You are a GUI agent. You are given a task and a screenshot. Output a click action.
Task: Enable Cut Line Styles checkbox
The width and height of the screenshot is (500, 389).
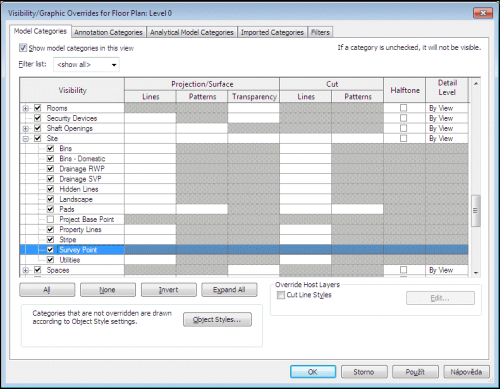tap(281, 295)
